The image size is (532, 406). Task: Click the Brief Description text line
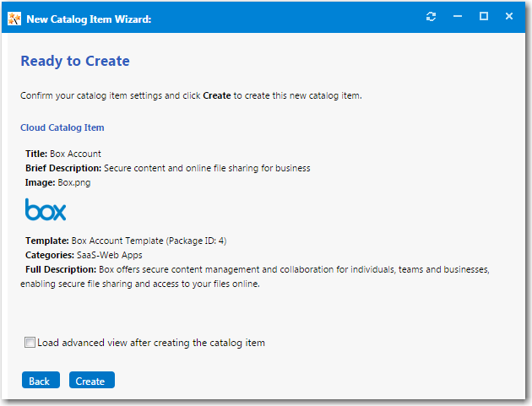pyautogui.click(x=168, y=168)
